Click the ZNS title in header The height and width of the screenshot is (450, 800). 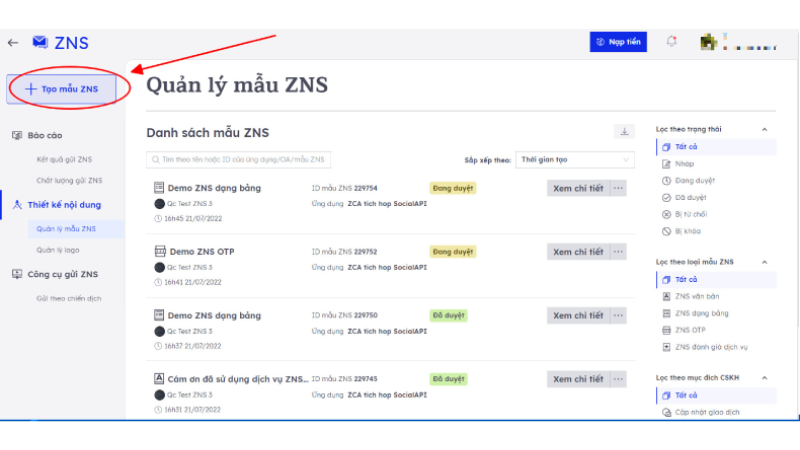(71, 43)
